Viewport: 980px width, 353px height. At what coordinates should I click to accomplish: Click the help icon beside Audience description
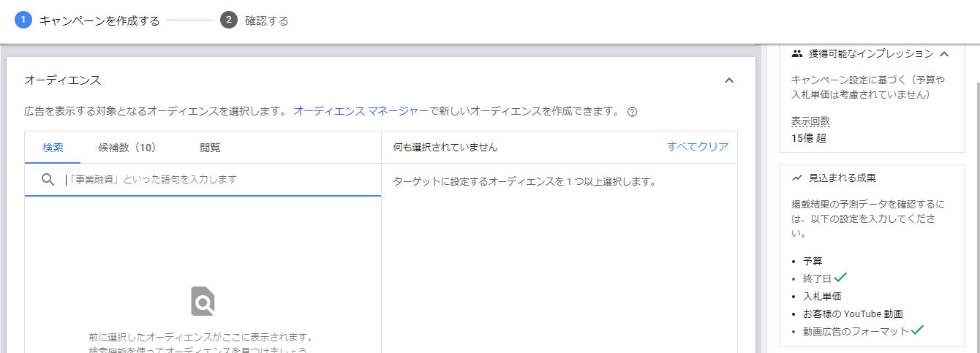pos(633,112)
